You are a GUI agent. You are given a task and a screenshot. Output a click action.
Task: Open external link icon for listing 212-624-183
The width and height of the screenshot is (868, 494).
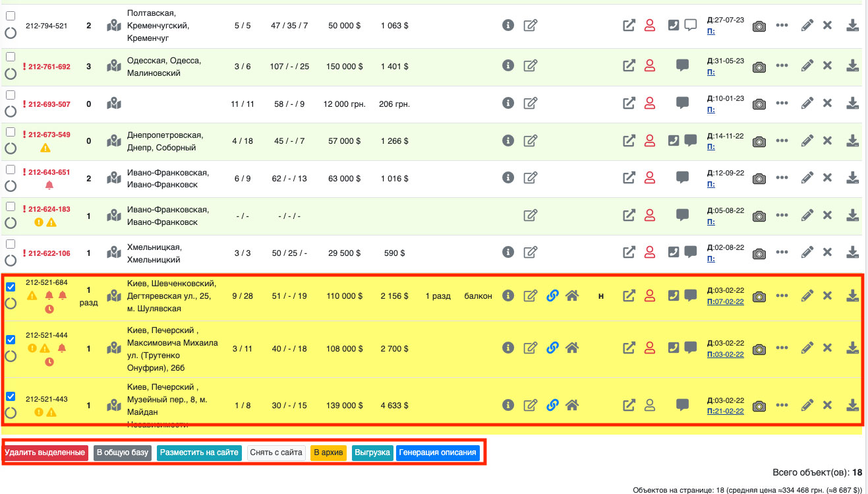coord(629,215)
